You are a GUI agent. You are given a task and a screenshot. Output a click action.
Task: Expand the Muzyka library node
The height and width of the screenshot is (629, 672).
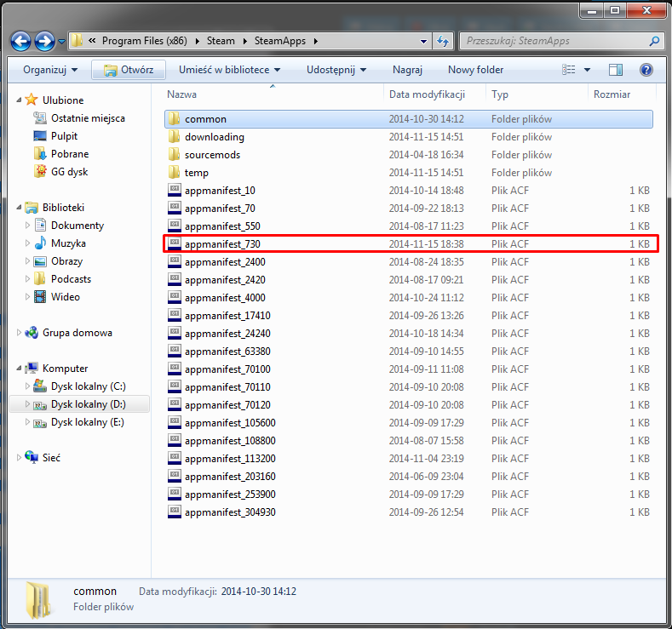pyautogui.click(x=27, y=243)
